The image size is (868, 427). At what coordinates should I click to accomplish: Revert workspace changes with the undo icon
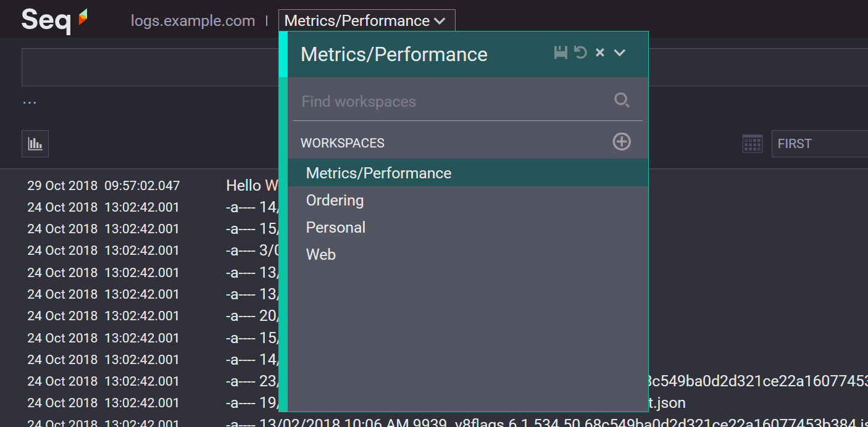tap(580, 52)
